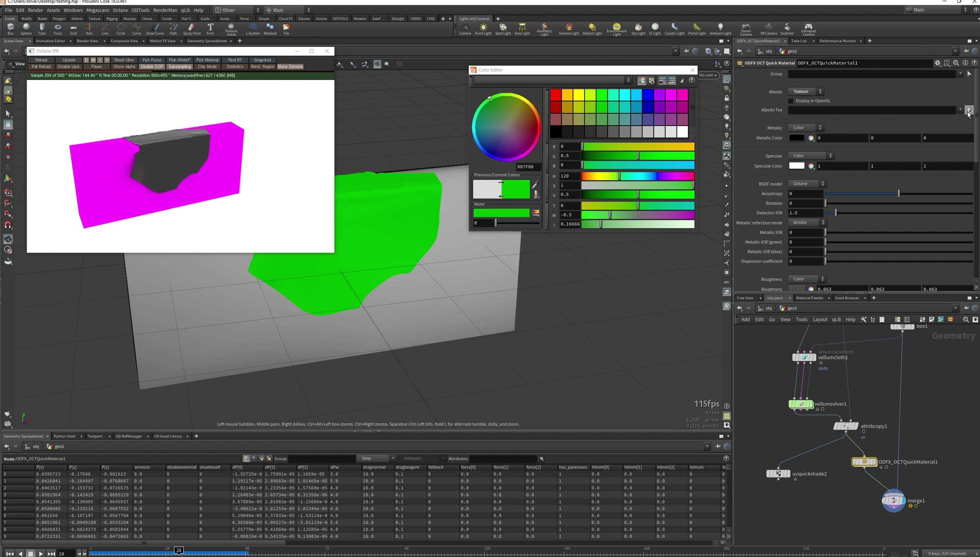Click the Specular Color white swatch
The width and height of the screenshot is (980, 557).
coord(796,166)
